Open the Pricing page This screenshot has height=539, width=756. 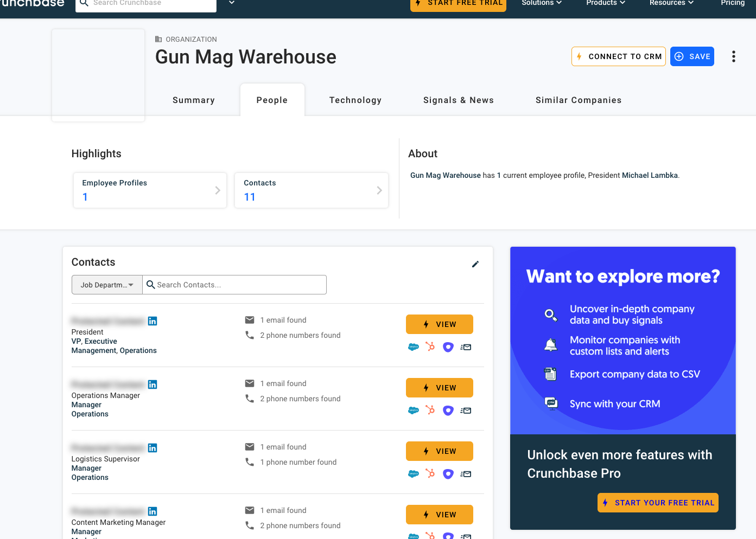pos(733,3)
